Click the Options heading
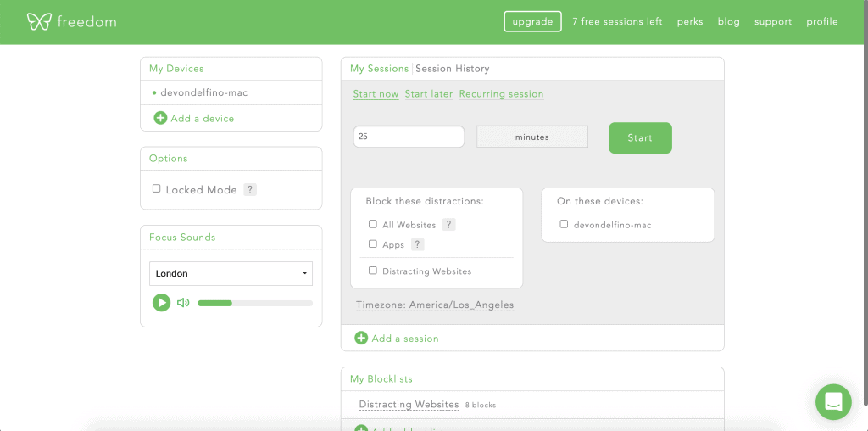The height and width of the screenshot is (431, 868). tap(169, 159)
